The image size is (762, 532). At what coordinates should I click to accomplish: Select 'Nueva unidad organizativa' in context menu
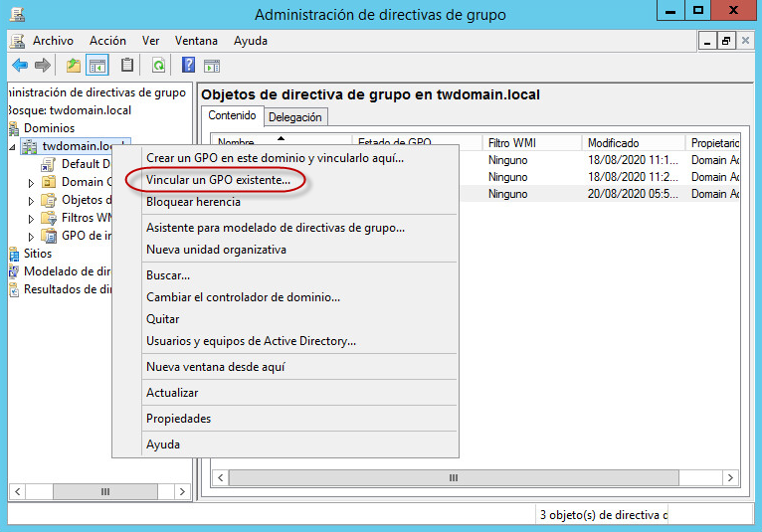pos(216,250)
